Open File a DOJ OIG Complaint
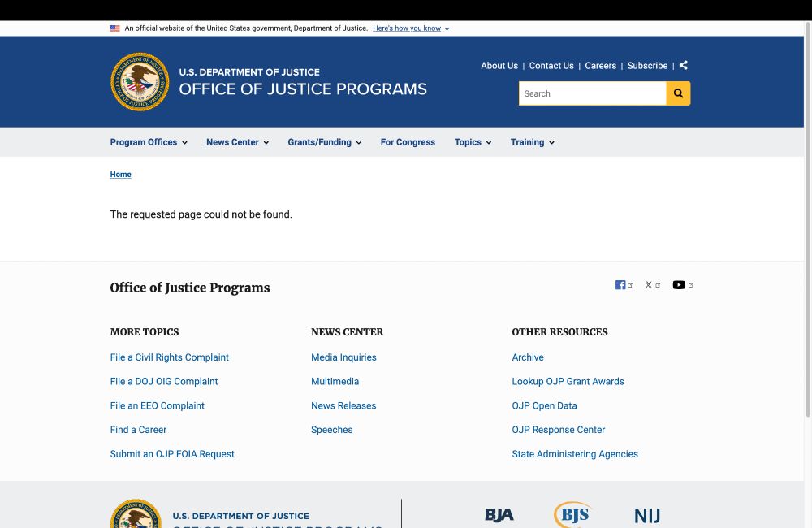 [164, 381]
